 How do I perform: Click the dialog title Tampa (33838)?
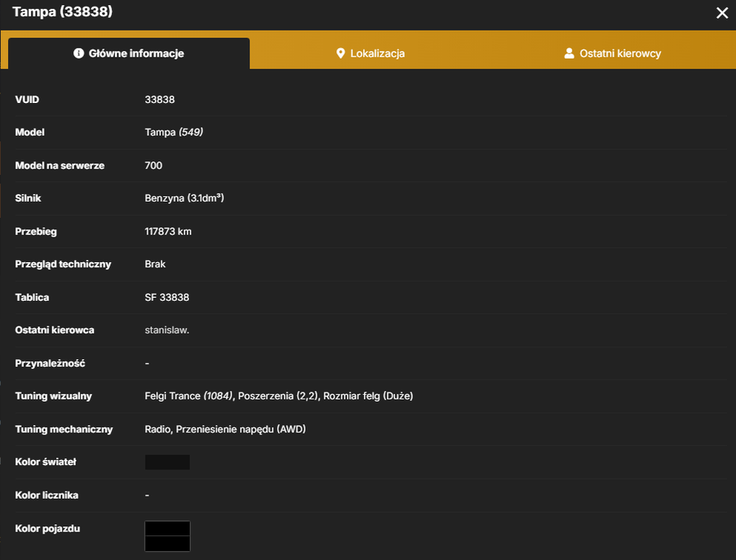click(63, 12)
